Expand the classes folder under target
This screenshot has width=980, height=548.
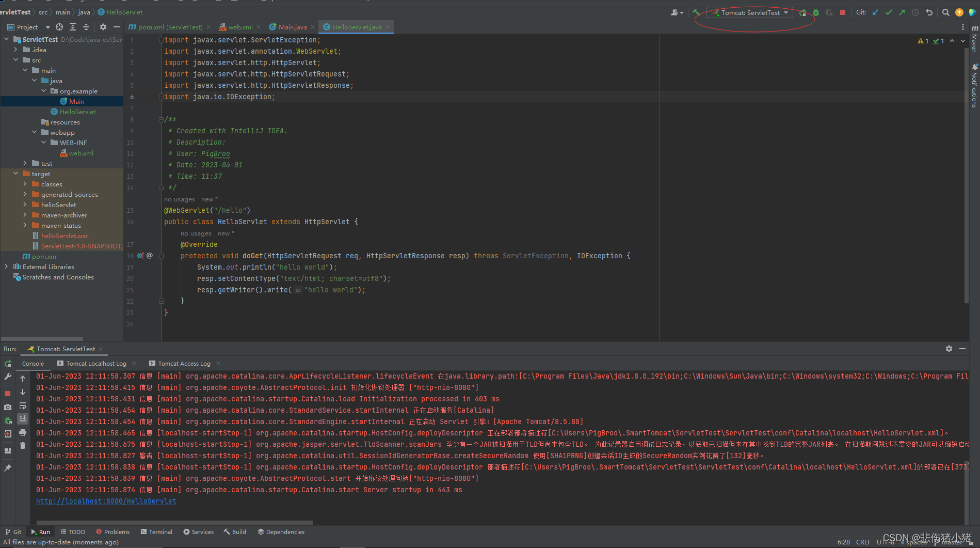25,184
